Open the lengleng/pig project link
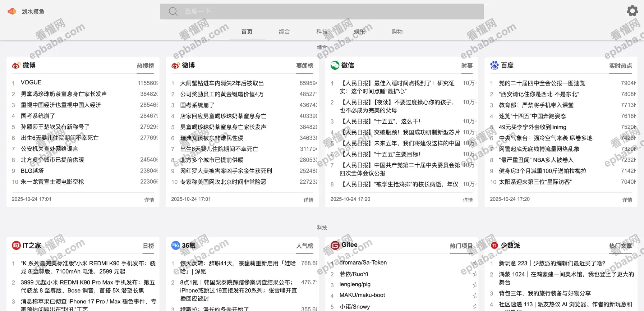 [355, 284]
